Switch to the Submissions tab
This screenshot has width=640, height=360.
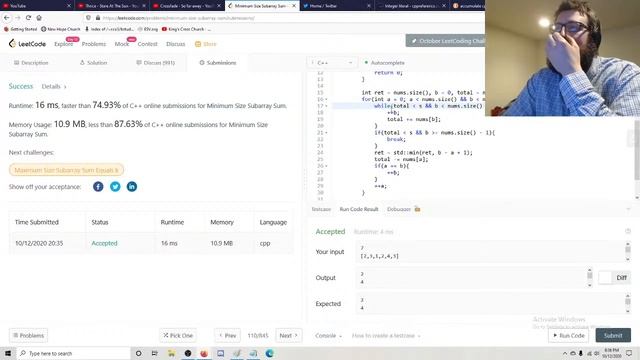click(x=218, y=62)
